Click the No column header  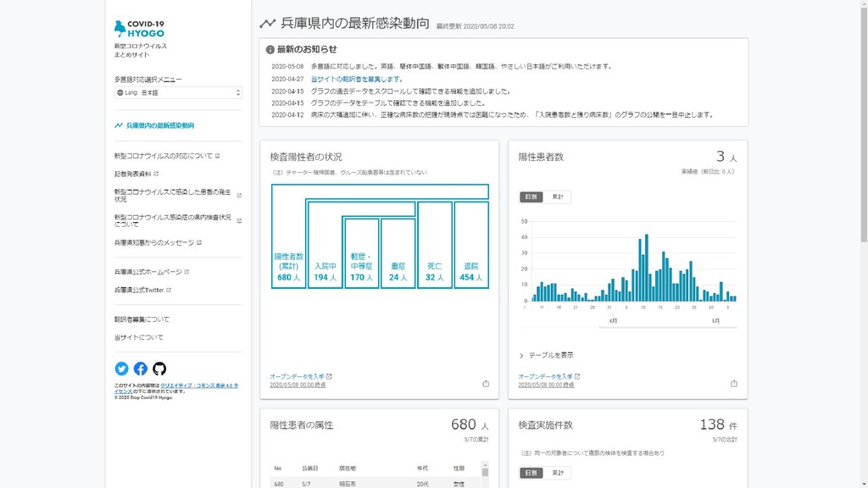pyautogui.click(x=278, y=469)
